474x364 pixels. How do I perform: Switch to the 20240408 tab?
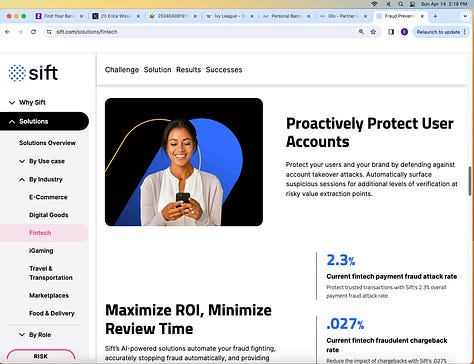pos(173,16)
